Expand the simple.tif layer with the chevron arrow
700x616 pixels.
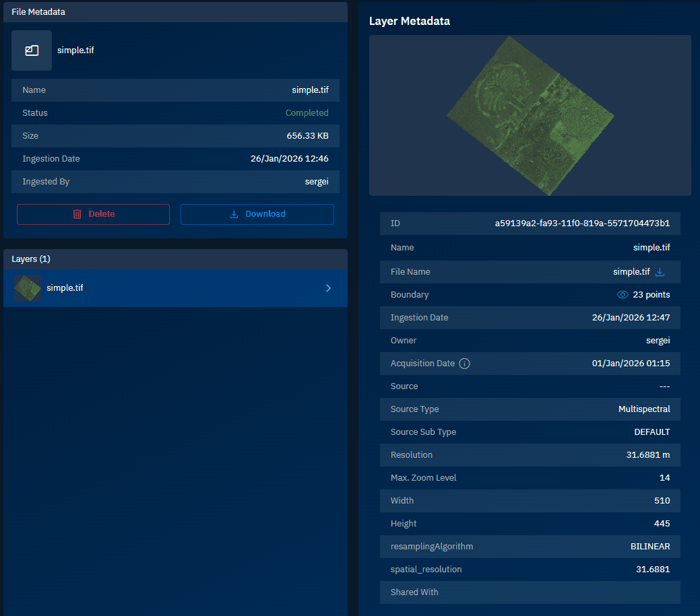point(328,288)
